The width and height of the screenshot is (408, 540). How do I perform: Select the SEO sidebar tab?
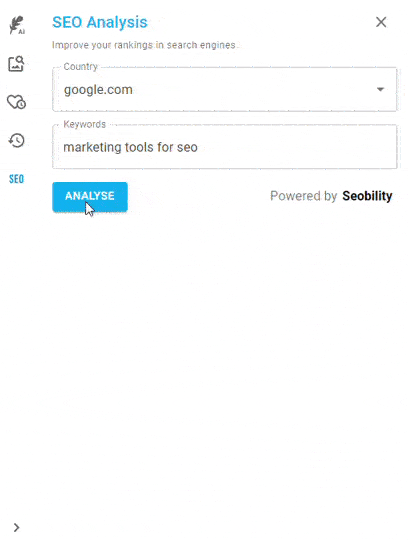pyautogui.click(x=17, y=179)
